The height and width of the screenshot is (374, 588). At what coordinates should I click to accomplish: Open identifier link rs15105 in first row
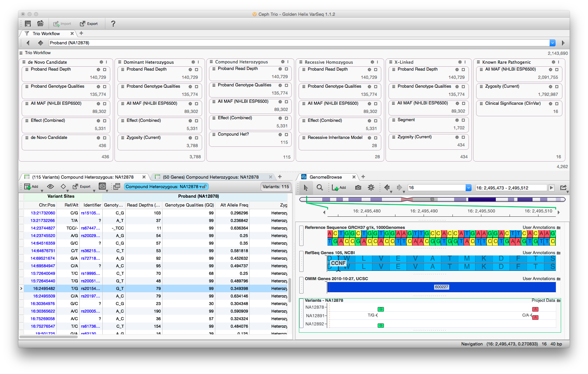[x=91, y=213]
